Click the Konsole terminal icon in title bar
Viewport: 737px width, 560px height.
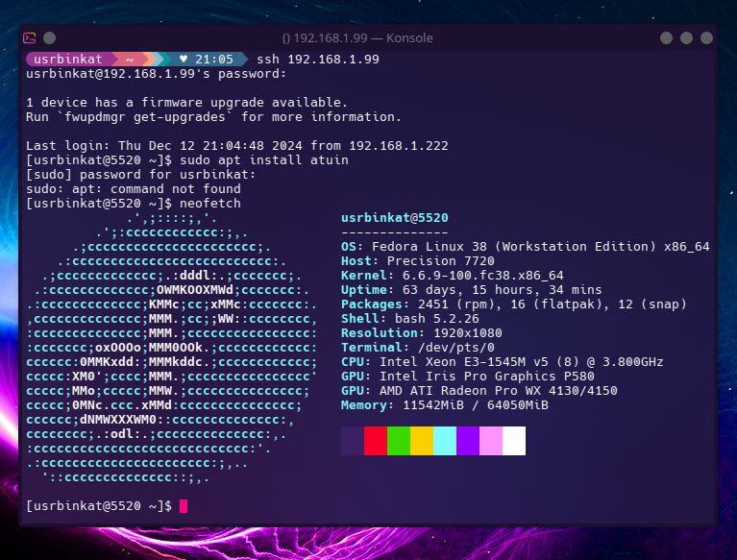30,38
